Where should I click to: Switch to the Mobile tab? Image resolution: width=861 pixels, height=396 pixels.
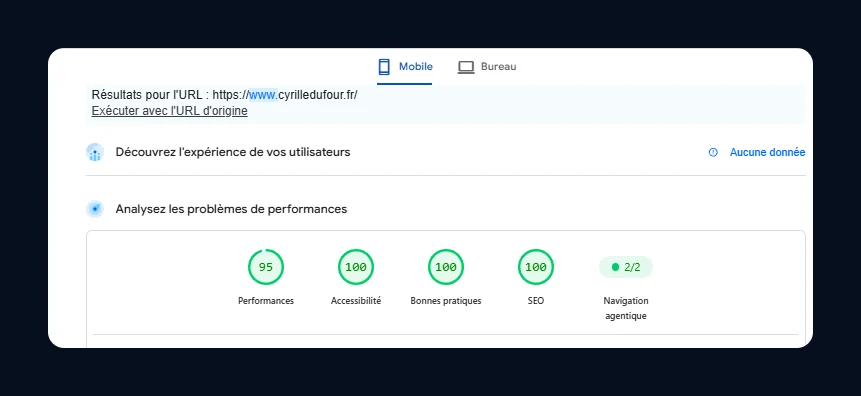tap(405, 67)
